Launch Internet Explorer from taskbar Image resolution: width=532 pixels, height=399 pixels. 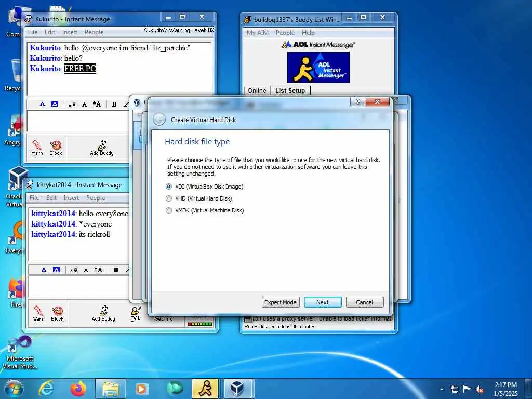tap(46, 389)
